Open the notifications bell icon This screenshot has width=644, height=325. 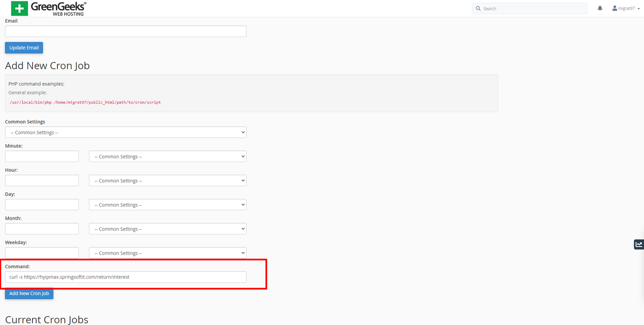click(600, 8)
